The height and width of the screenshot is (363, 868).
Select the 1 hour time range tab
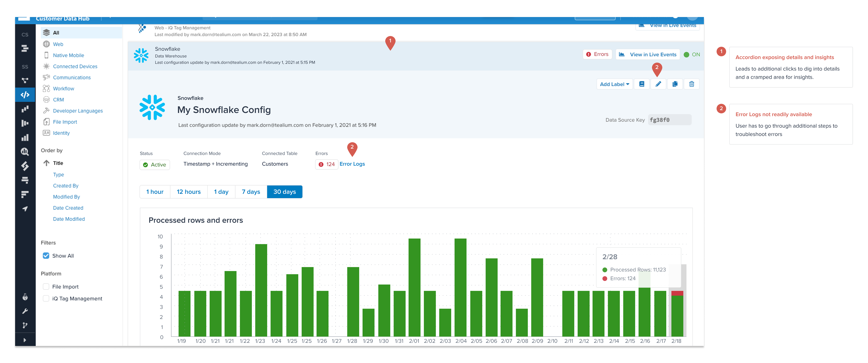click(155, 191)
